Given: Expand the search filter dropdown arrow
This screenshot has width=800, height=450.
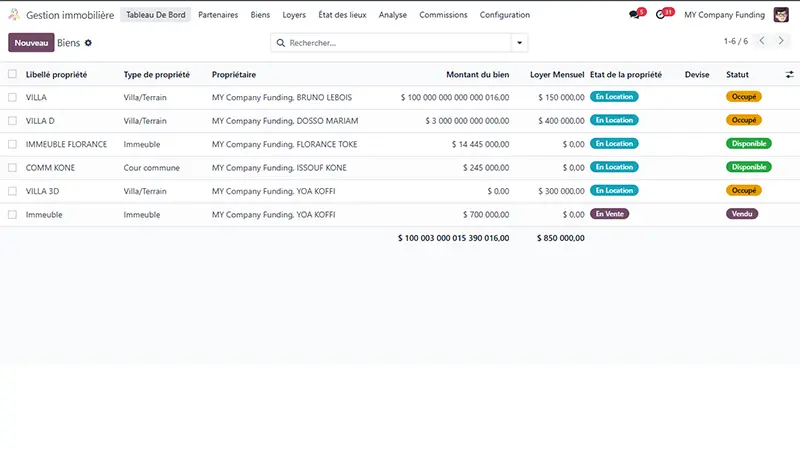Looking at the screenshot, I should click(519, 43).
